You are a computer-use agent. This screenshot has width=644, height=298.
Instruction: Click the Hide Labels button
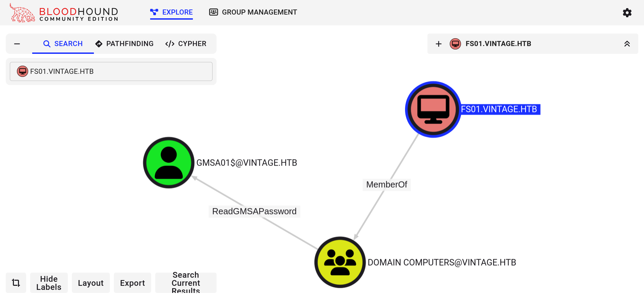[49, 283]
